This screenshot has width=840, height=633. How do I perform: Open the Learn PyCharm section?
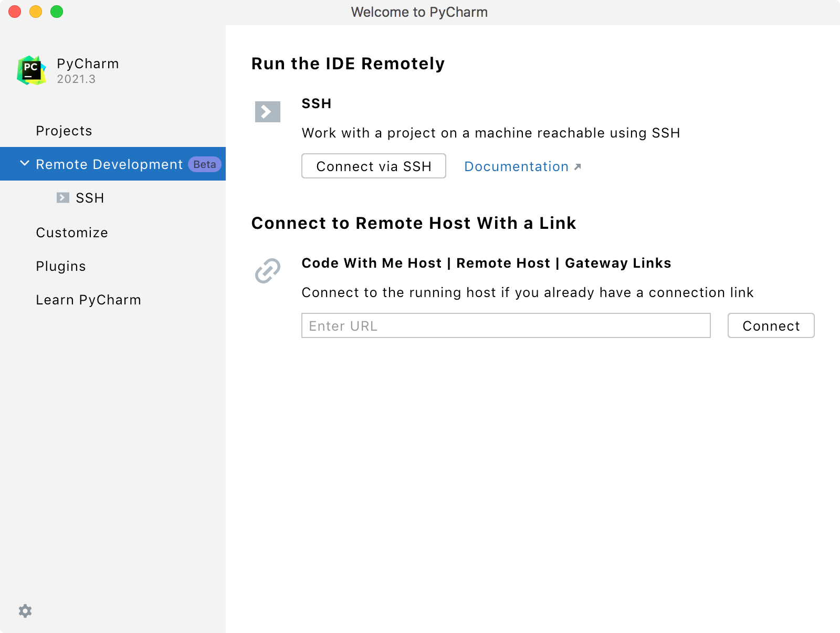[x=88, y=300]
